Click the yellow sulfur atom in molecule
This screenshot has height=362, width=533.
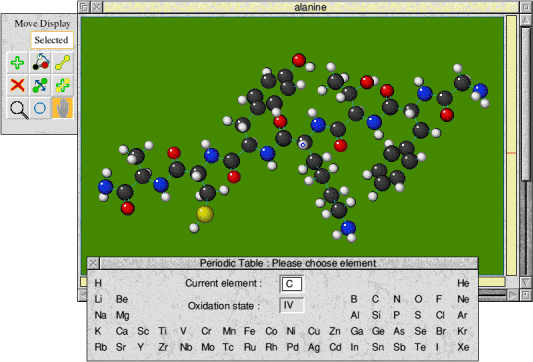point(205,214)
